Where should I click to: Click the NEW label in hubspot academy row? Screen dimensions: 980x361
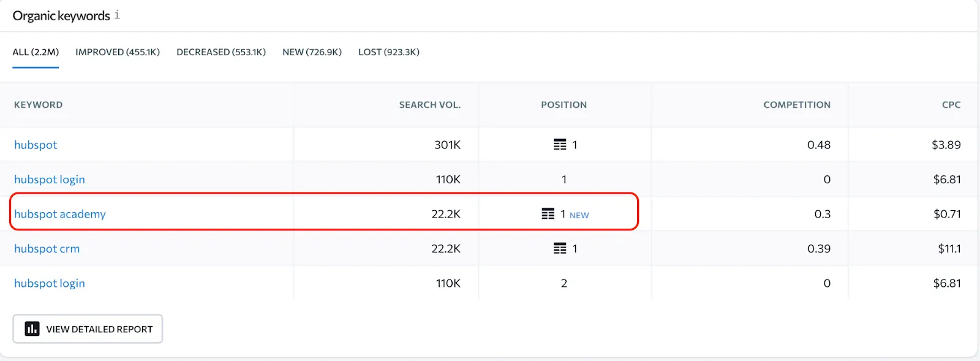coord(579,215)
